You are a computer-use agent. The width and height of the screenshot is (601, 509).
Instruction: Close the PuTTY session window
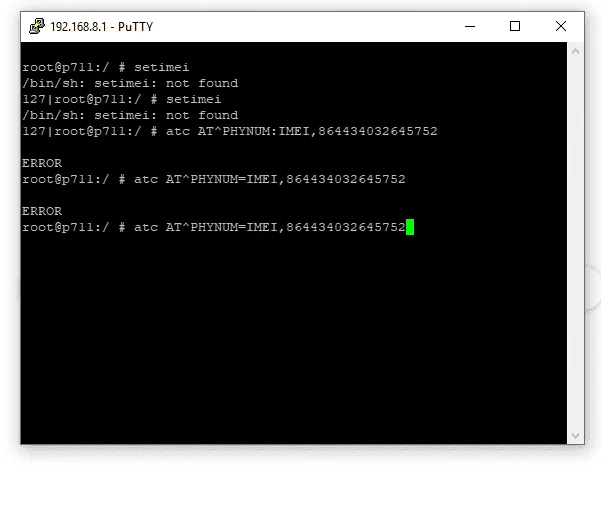coord(561,26)
